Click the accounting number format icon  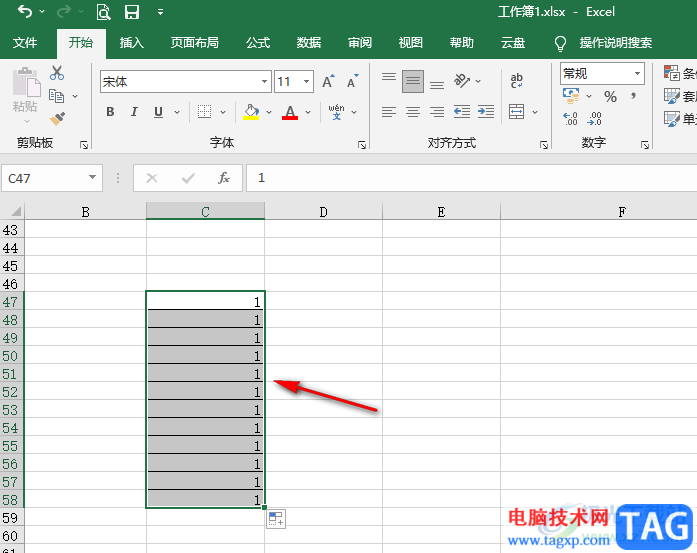tap(571, 96)
